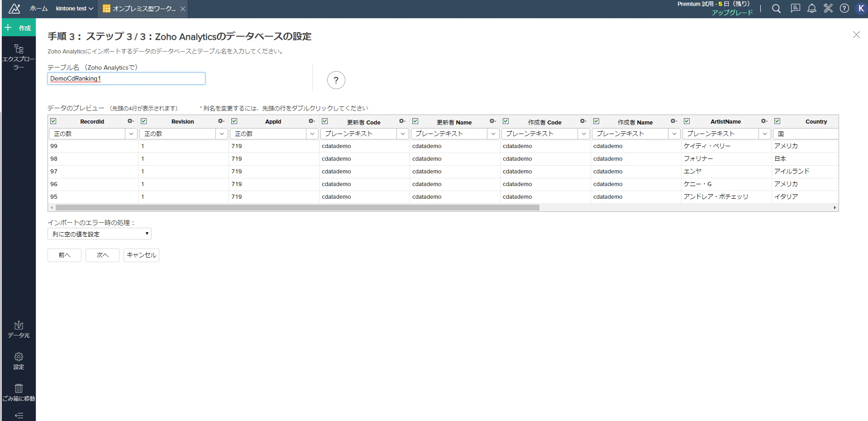Open 作成者 Name data type dropdown

(x=636, y=134)
